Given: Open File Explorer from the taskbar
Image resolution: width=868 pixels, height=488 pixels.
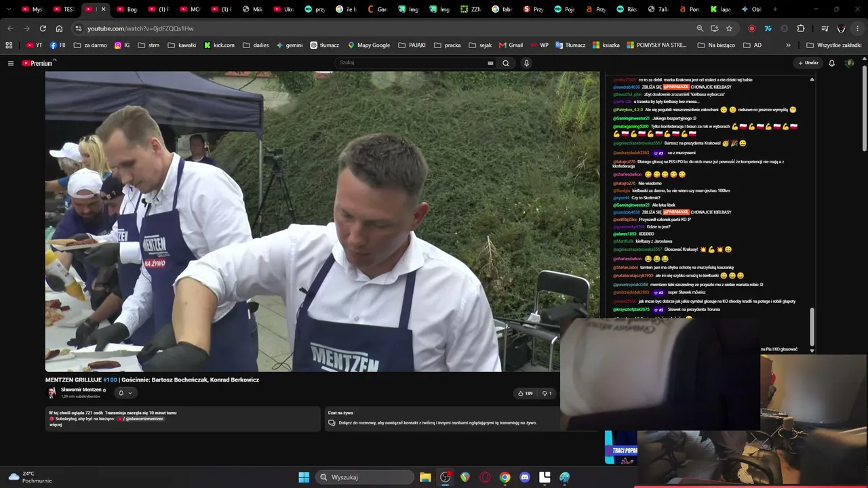Looking at the screenshot, I should 425,477.
